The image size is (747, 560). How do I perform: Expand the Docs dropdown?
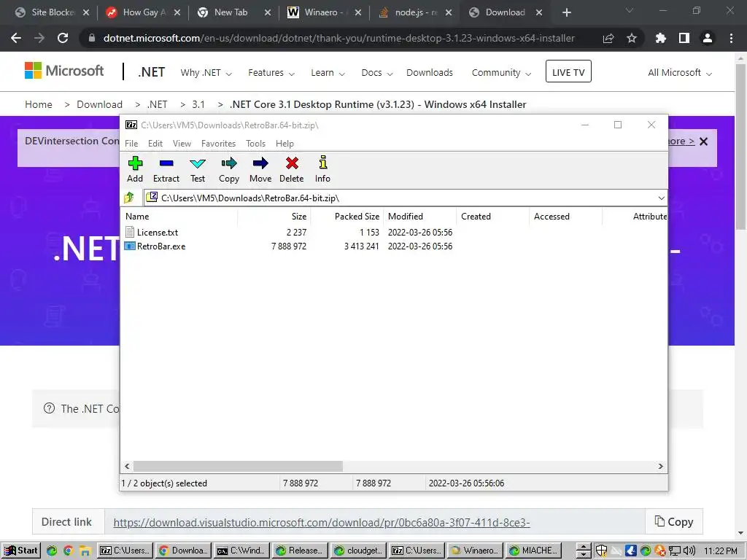click(377, 73)
